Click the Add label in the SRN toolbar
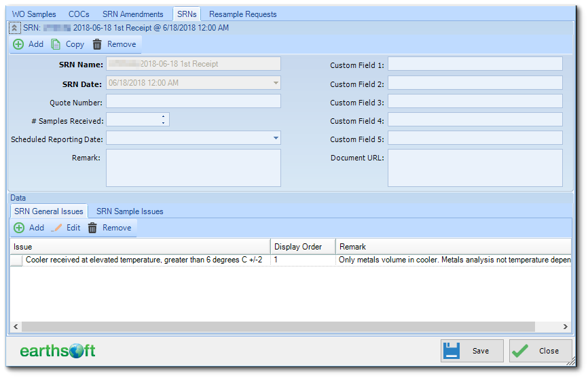Screen dimensions: 588x378 [x=36, y=44]
